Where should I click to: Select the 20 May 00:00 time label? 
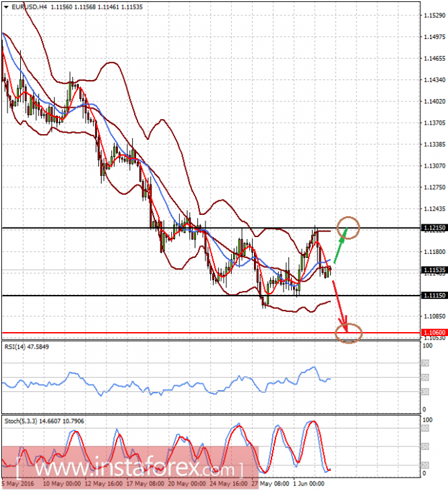pyautogui.click(x=187, y=484)
